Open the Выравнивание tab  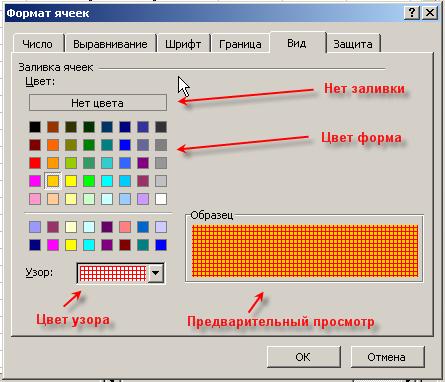pyautogui.click(x=110, y=44)
